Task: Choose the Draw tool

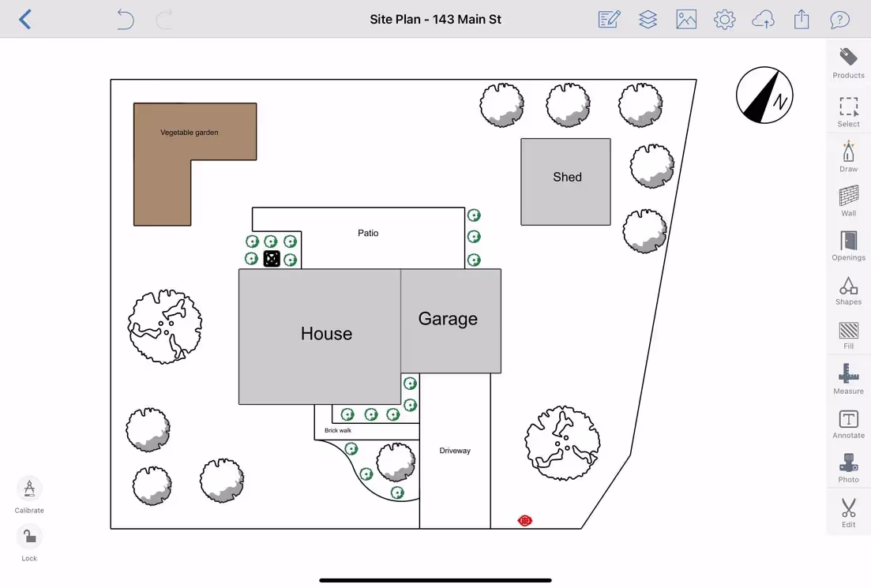Action: [848, 157]
